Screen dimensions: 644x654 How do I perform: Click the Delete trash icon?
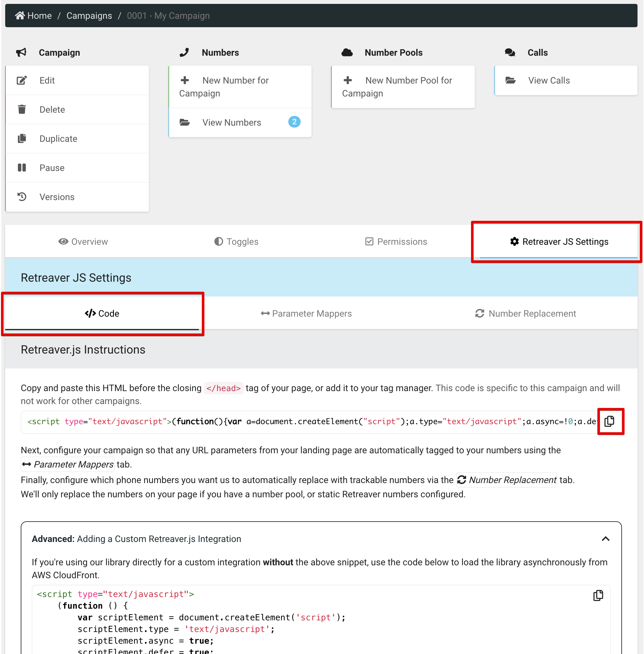pyautogui.click(x=22, y=109)
